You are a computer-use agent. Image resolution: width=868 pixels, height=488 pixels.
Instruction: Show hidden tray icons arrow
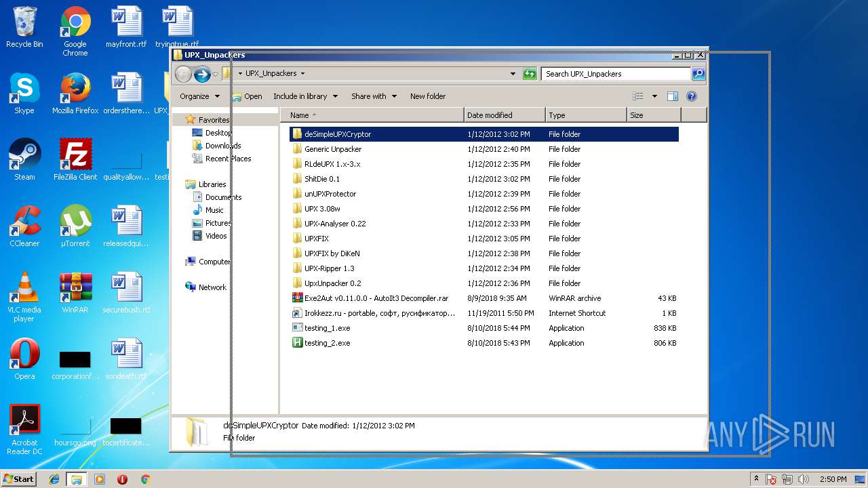(755, 479)
